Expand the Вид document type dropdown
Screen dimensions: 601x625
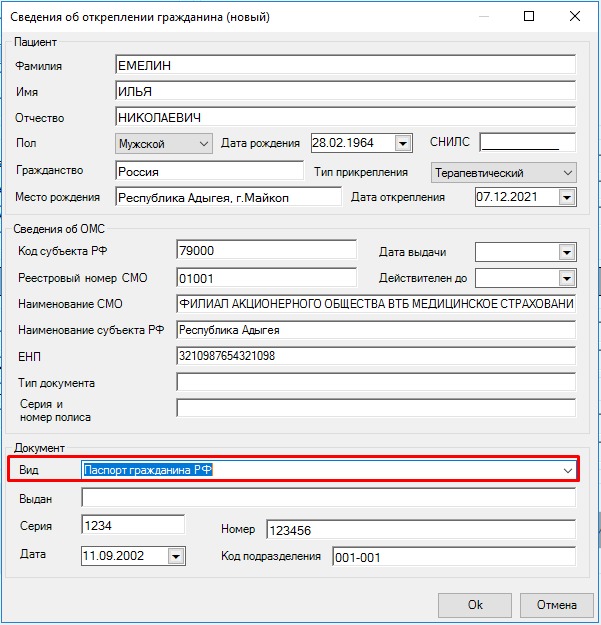pos(568,469)
